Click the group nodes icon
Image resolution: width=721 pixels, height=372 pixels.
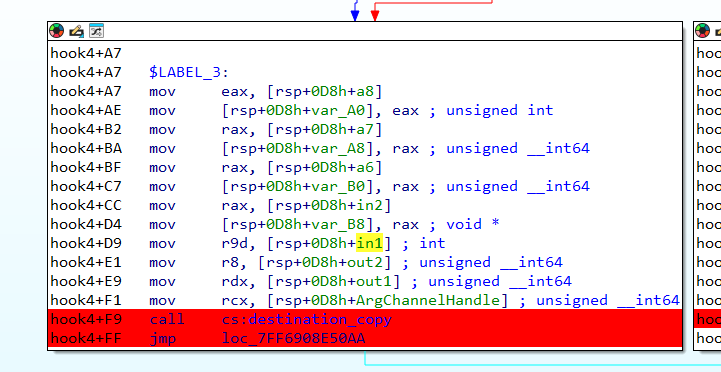[96, 31]
